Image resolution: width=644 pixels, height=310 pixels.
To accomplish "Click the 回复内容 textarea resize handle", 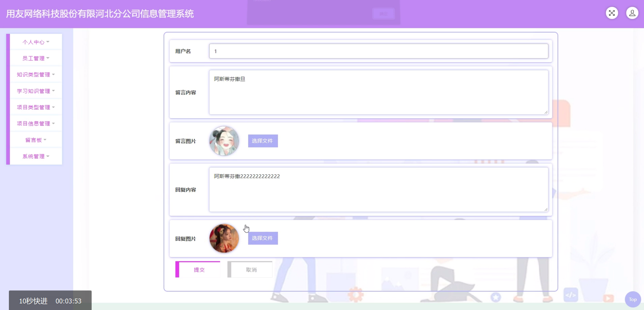I will pos(546,209).
